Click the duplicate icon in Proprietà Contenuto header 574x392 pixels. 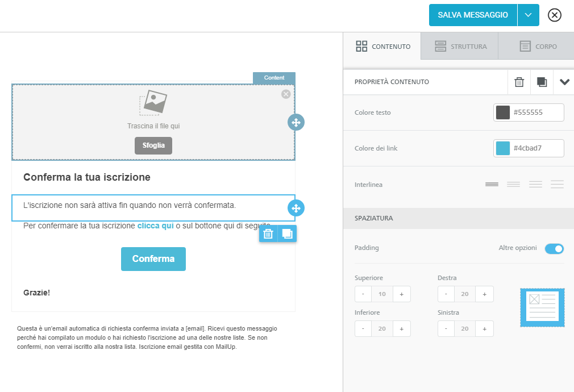542,82
